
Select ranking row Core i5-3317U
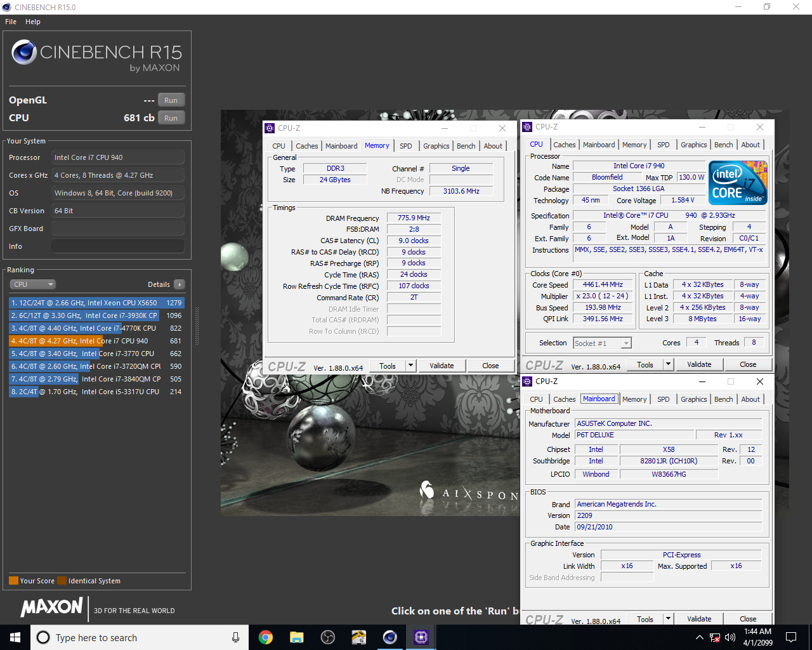point(96,392)
